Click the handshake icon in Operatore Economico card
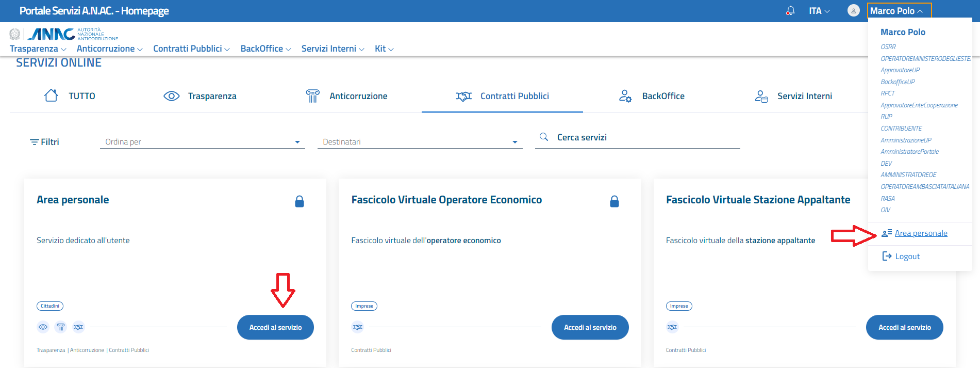The height and width of the screenshot is (368, 980). click(x=358, y=327)
